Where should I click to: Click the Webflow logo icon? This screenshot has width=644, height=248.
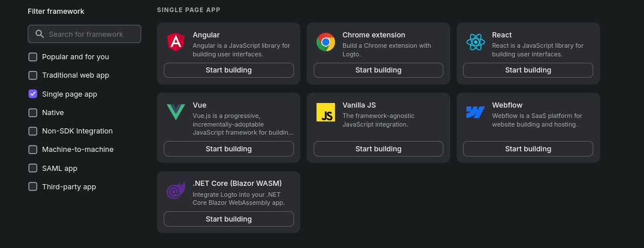coord(475,112)
